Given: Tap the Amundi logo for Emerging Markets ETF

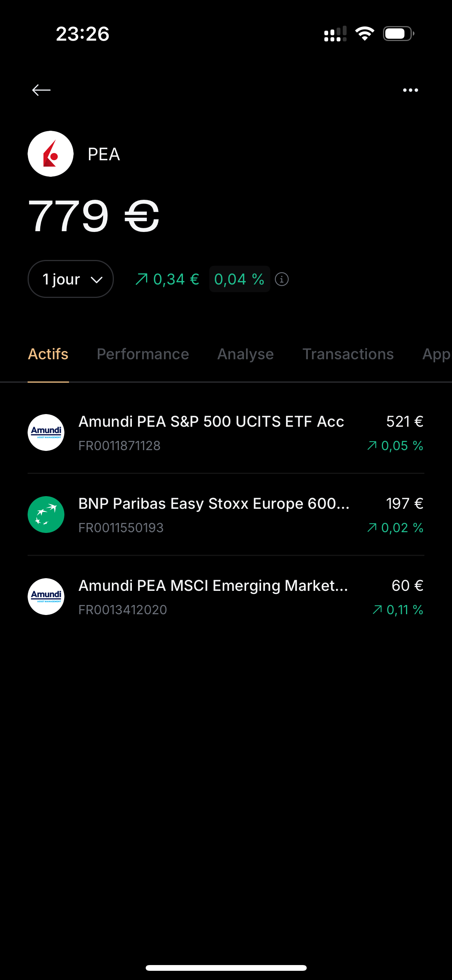Looking at the screenshot, I should [46, 597].
